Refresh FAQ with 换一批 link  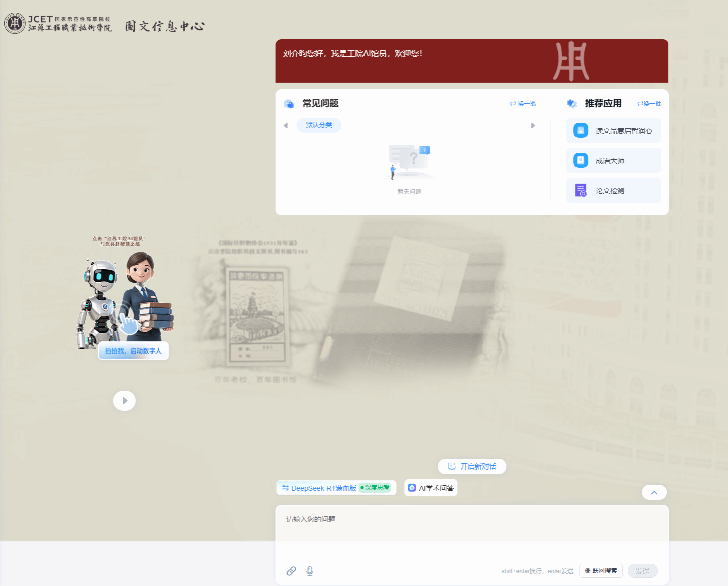[523, 104]
